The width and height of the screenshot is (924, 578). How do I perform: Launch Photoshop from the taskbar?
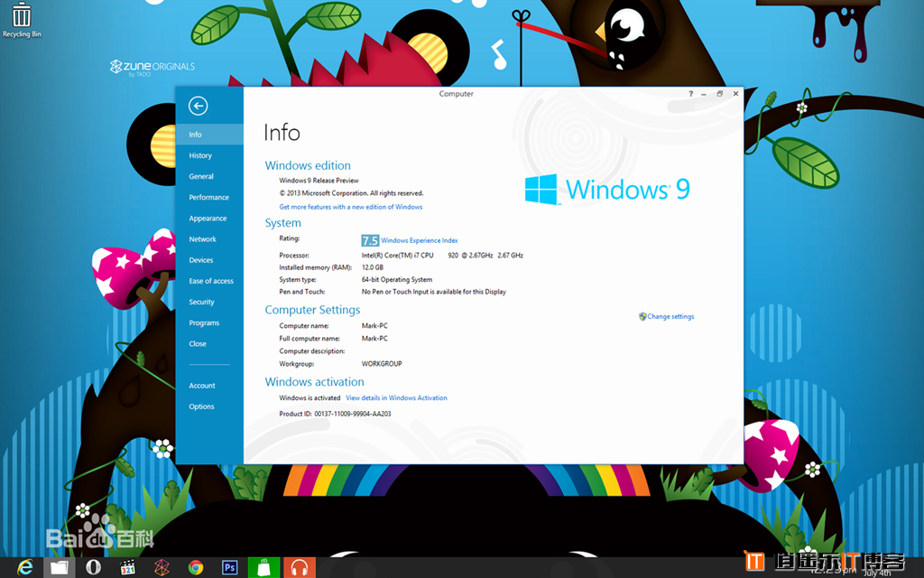pyautogui.click(x=230, y=567)
